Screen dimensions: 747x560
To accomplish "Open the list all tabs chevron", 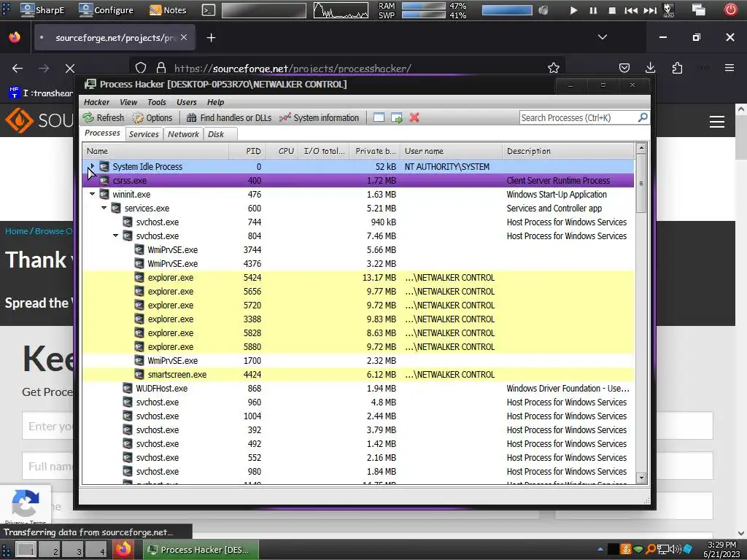I will coord(602,37).
